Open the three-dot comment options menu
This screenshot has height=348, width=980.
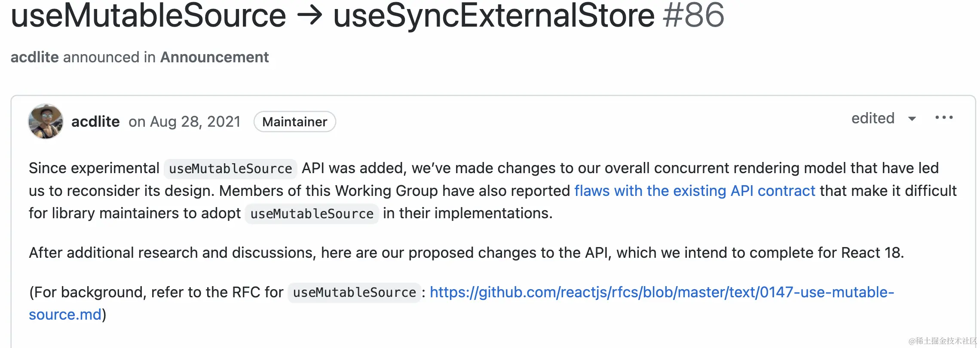pos(944,118)
